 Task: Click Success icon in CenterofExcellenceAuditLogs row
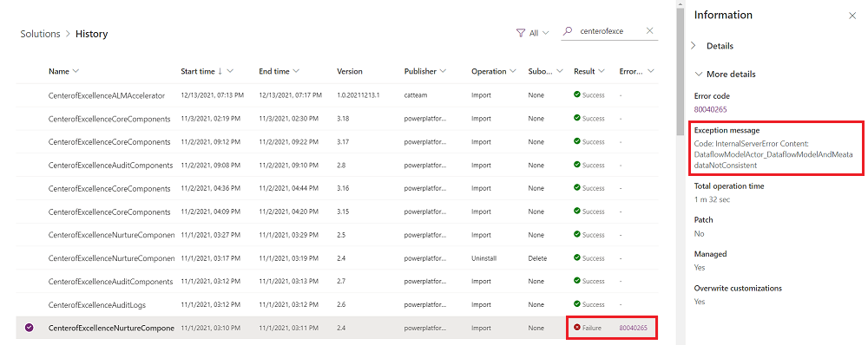click(577, 304)
